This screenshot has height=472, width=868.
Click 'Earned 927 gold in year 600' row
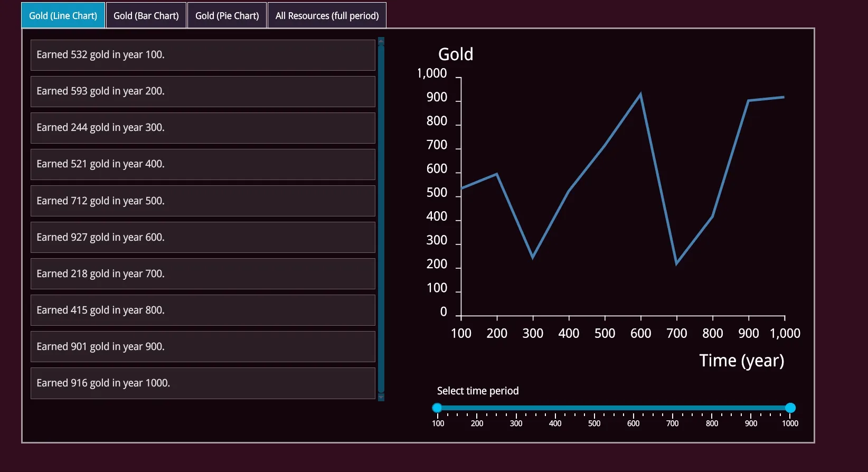pos(203,237)
